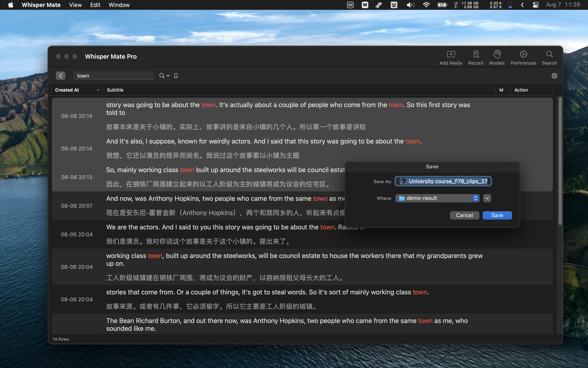Open the Models toolbar icon

pyautogui.click(x=497, y=58)
